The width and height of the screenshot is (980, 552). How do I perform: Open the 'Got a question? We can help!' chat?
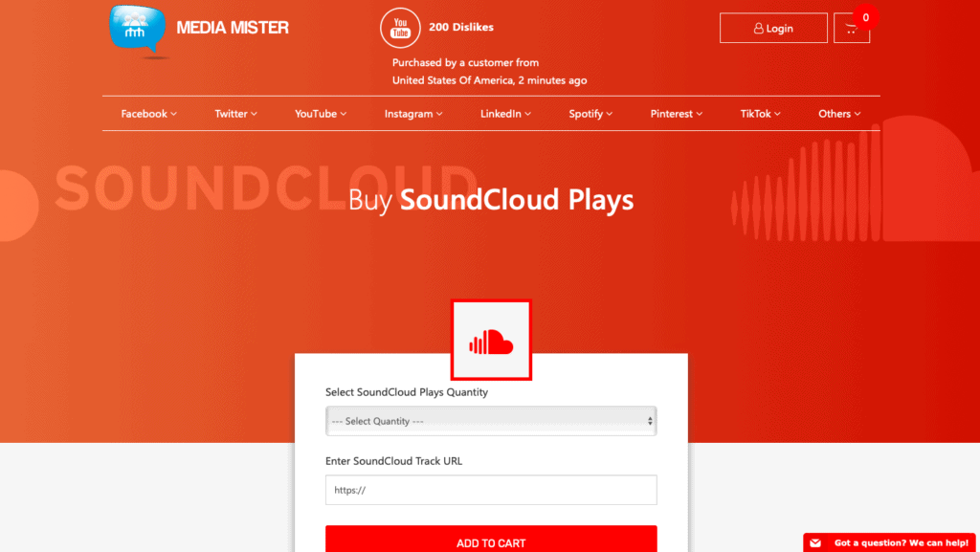tap(889, 542)
